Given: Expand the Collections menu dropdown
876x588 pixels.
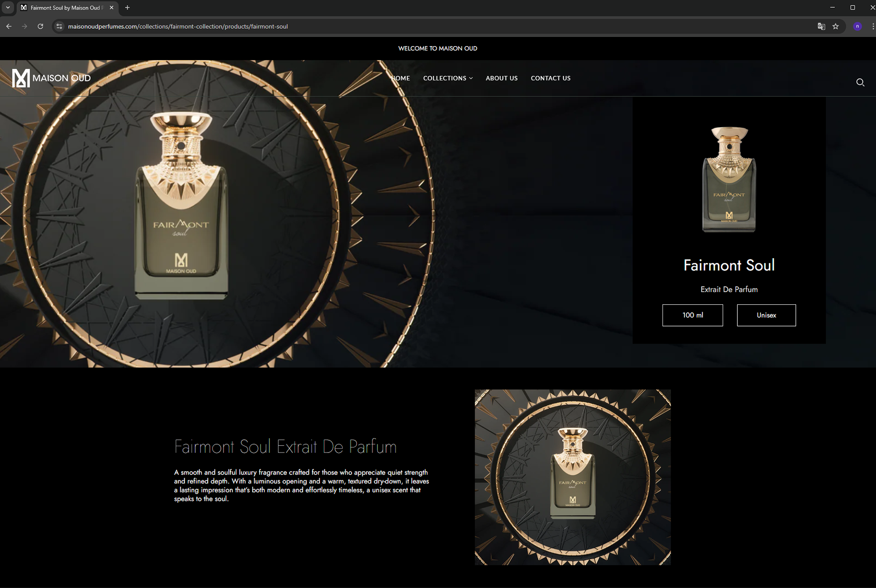Looking at the screenshot, I should pyautogui.click(x=448, y=78).
